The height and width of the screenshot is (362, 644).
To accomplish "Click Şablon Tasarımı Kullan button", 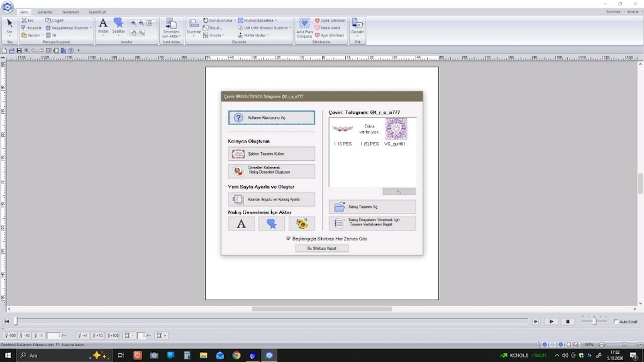I will coord(272,154).
